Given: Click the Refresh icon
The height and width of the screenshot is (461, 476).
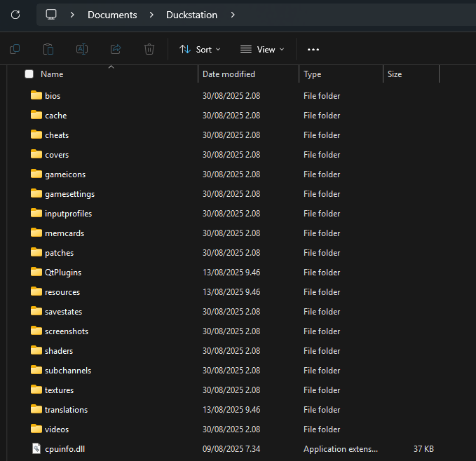Looking at the screenshot, I should point(15,15).
